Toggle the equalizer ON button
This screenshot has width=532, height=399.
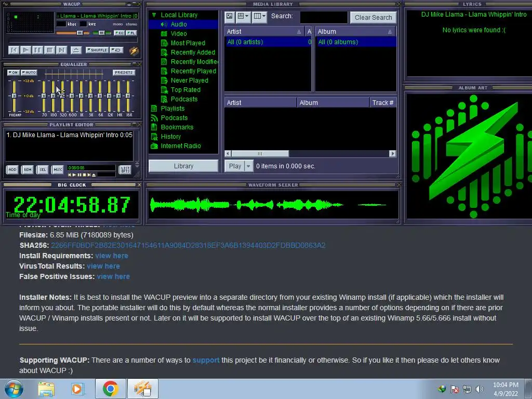click(13, 72)
